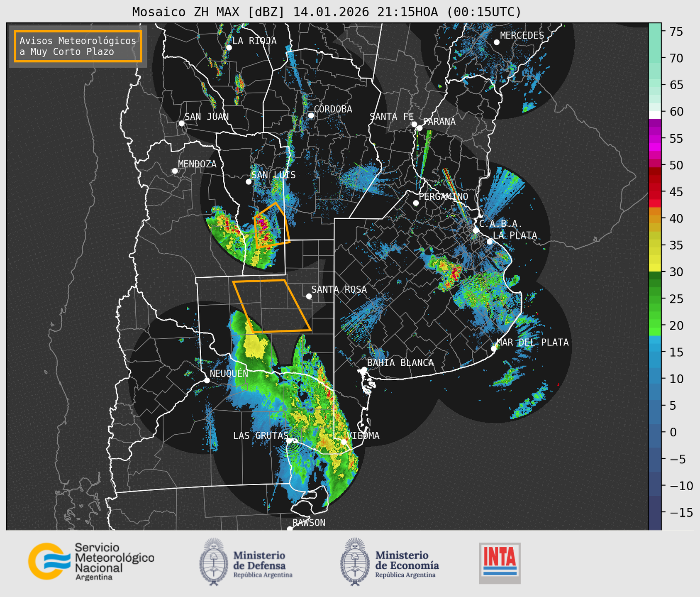The height and width of the screenshot is (597, 700).
Task: Click the MENDOZA city label
Action: tap(198, 164)
